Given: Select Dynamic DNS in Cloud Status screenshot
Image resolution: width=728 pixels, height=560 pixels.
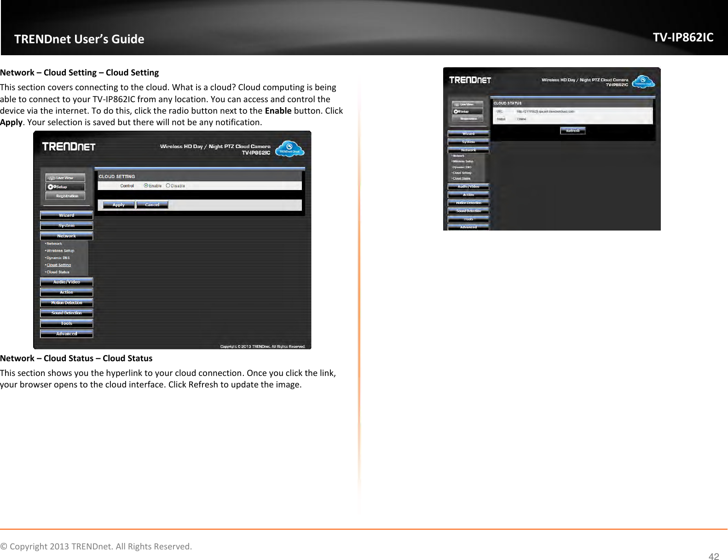Looking at the screenshot, I should click(x=462, y=167).
